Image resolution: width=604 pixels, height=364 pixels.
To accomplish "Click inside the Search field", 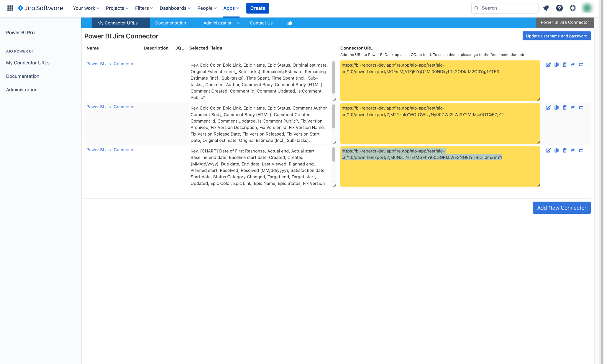I will click(x=504, y=8).
